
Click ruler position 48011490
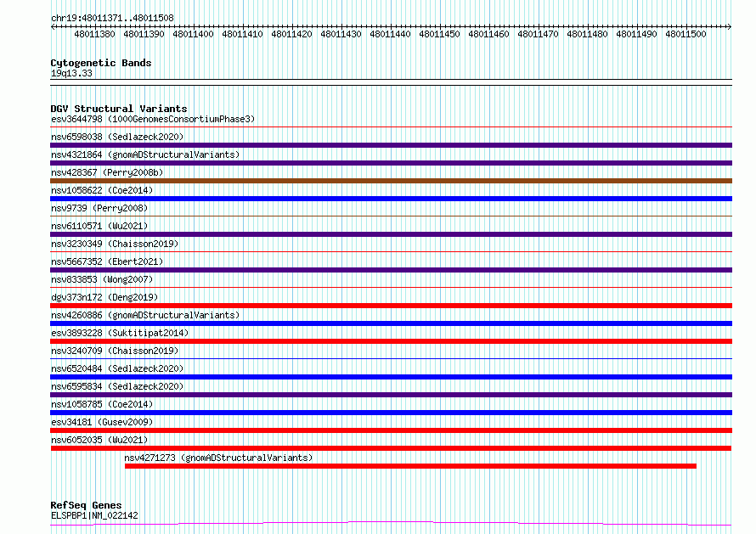point(636,34)
